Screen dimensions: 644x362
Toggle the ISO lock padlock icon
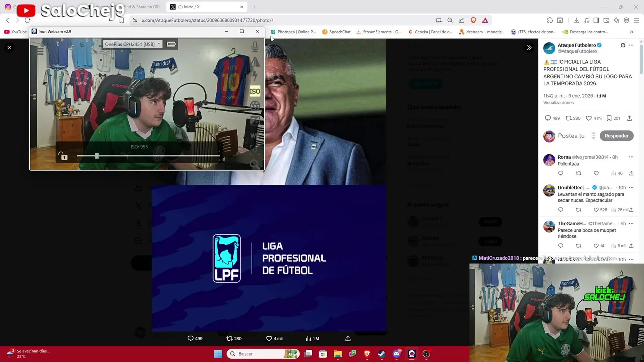coord(63,156)
